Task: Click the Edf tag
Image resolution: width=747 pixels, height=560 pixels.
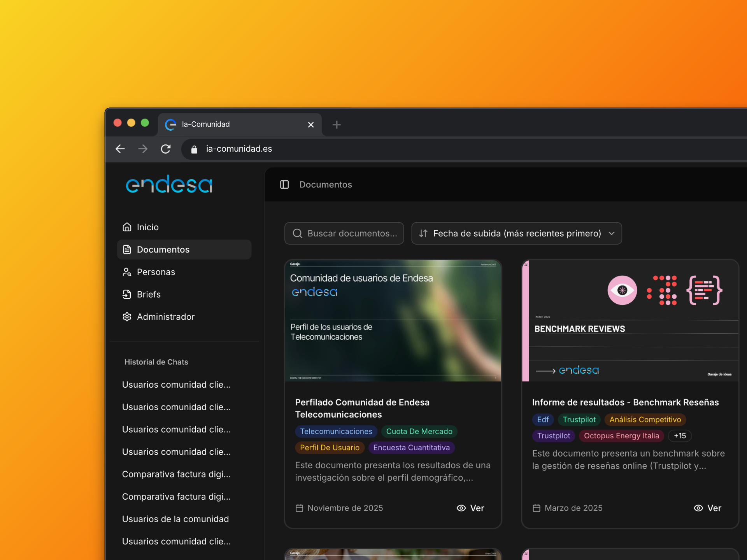Action: point(543,420)
